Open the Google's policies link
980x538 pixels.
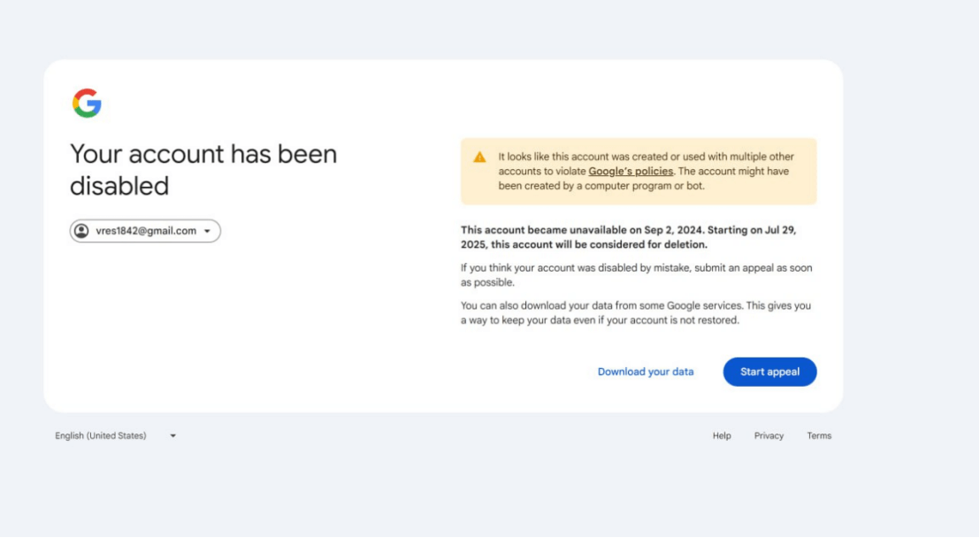point(631,172)
